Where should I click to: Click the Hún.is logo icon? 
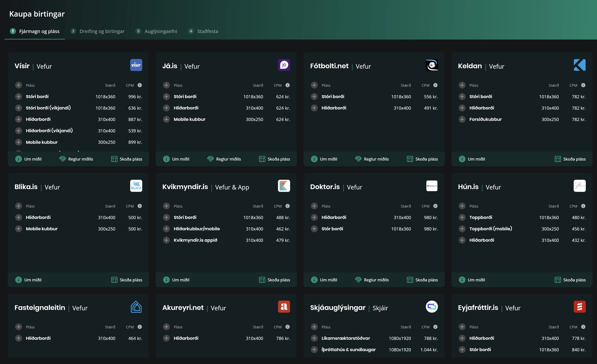pyautogui.click(x=580, y=186)
